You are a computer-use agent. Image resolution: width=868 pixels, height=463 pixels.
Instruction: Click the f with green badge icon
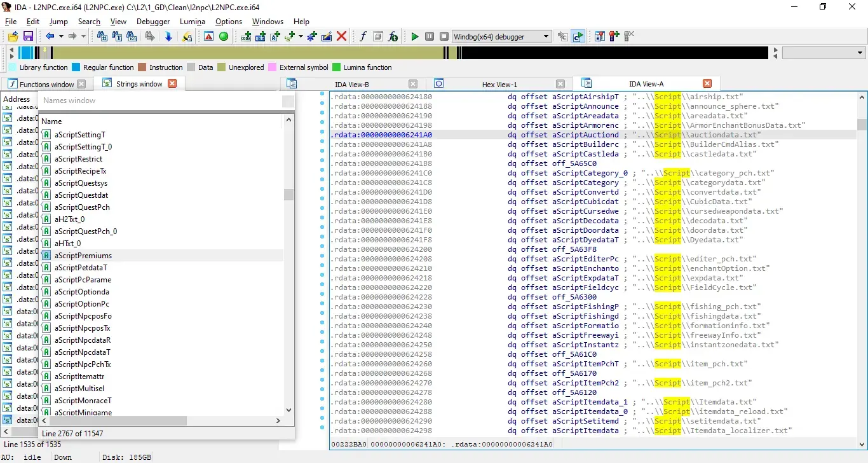(x=393, y=36)
